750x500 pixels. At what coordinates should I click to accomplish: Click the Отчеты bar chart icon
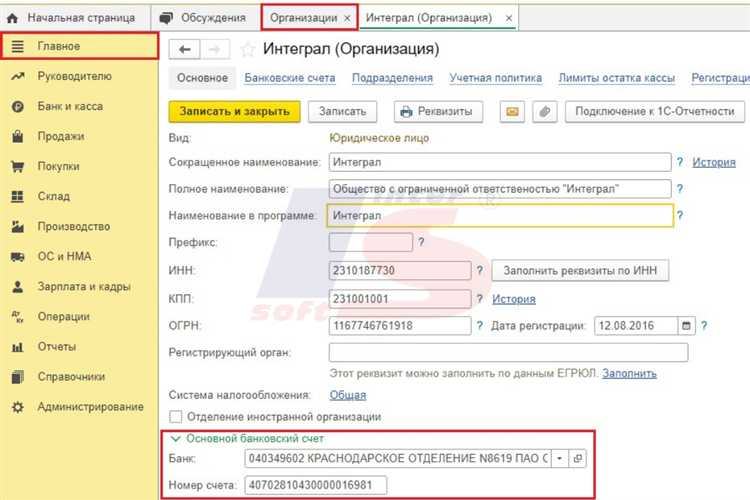point(18,347)
